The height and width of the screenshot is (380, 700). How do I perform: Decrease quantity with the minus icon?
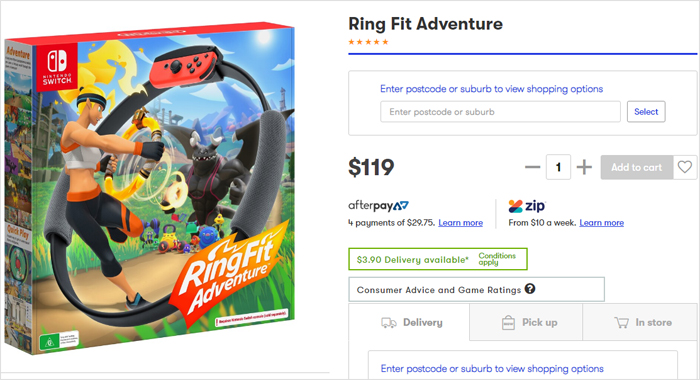tap(532, 167)
